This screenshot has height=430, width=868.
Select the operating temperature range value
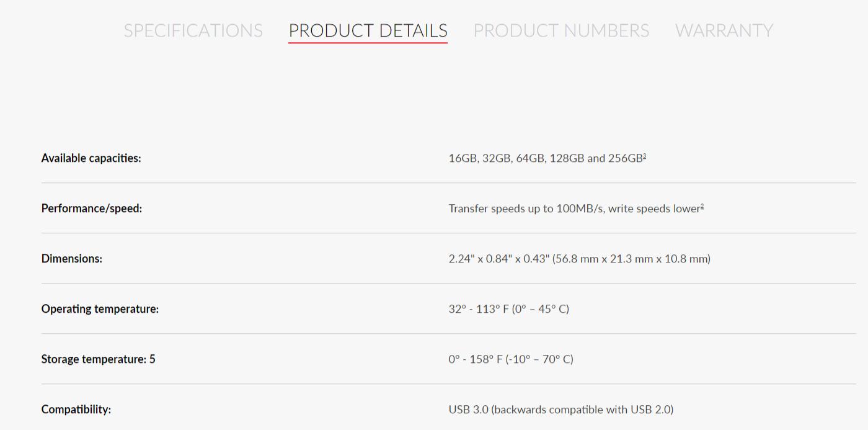pyautogui.click(x=508, y=308)
